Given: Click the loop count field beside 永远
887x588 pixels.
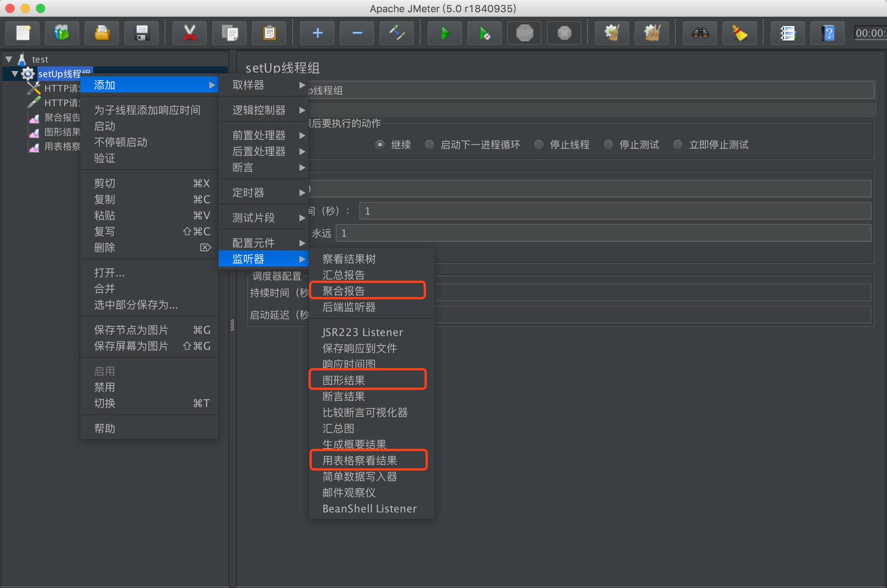Looking at the screenshot, I should tap(604, 233).
